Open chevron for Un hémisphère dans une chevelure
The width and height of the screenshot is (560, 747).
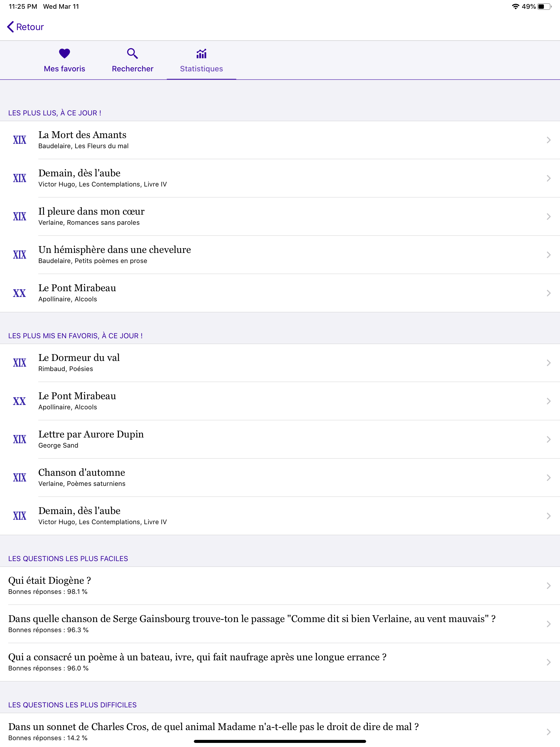coord(549,255)
